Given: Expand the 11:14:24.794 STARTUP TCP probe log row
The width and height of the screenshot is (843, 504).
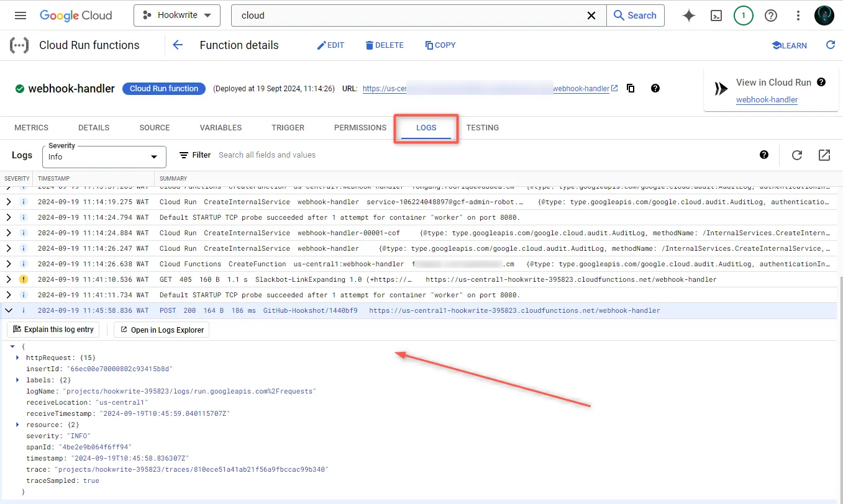Looking at the screenshot, I should click(9, 217).
